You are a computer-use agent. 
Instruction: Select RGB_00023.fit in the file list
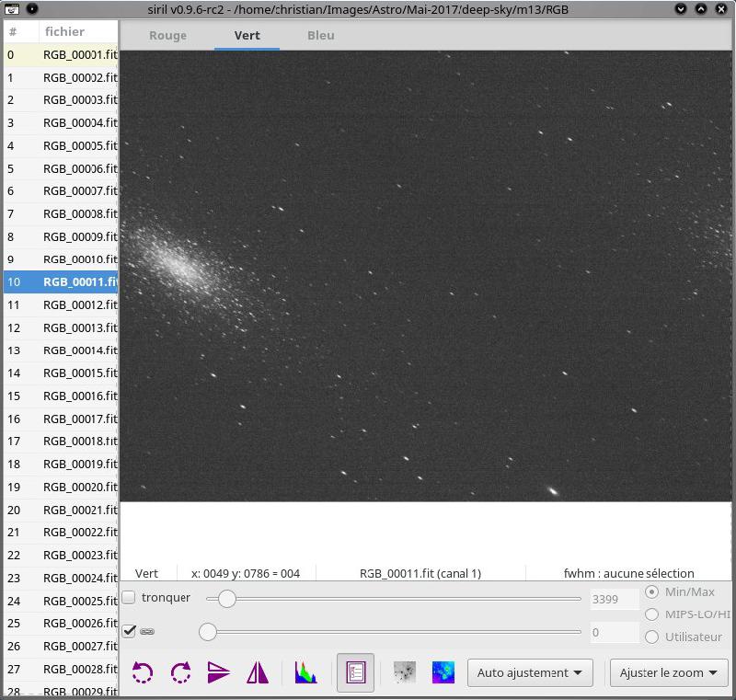tap(61, 555)
